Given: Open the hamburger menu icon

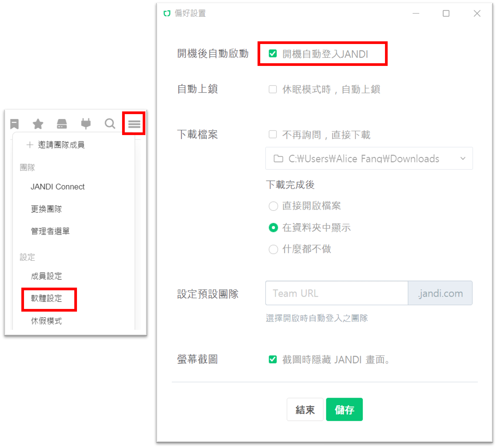Looking at the screenshot, I should point(134,124).
